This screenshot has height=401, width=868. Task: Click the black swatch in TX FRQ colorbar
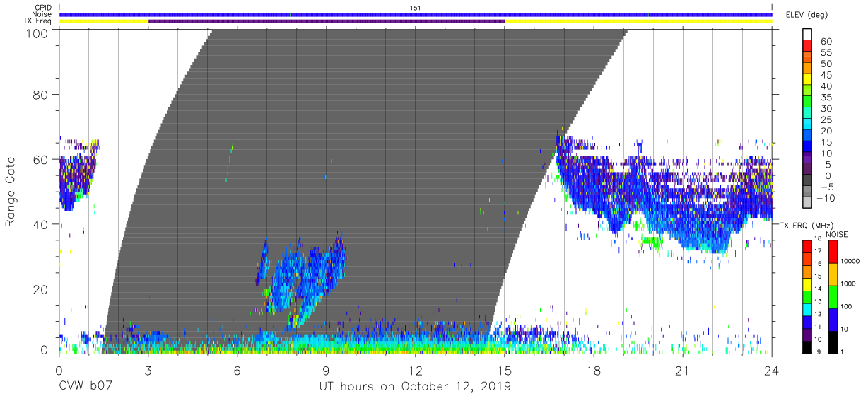point(807,347)
